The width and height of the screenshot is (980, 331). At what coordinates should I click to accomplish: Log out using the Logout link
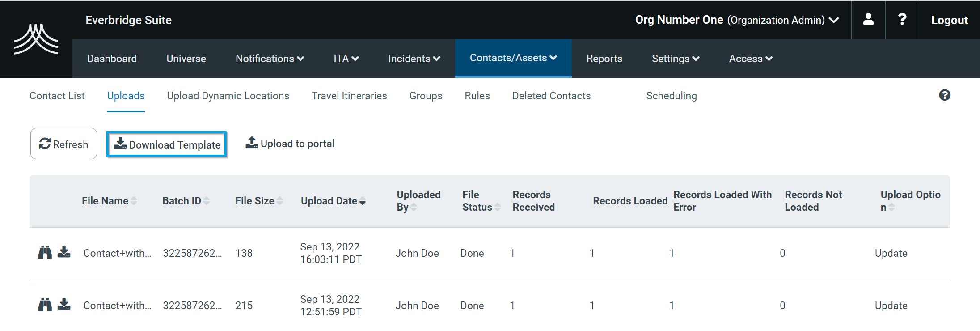[949, 20]
